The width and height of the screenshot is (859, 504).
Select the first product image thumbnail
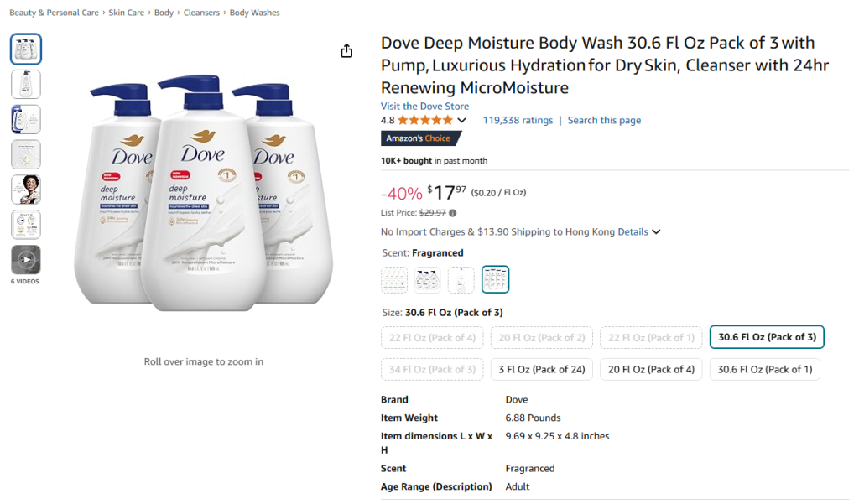tap(26, 49)
